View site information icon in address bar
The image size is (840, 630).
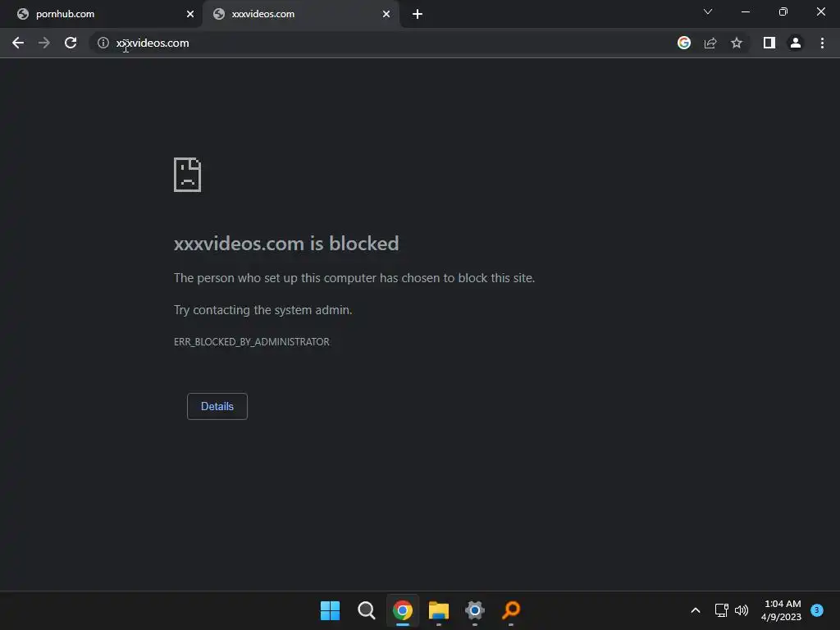coord(103,43)
